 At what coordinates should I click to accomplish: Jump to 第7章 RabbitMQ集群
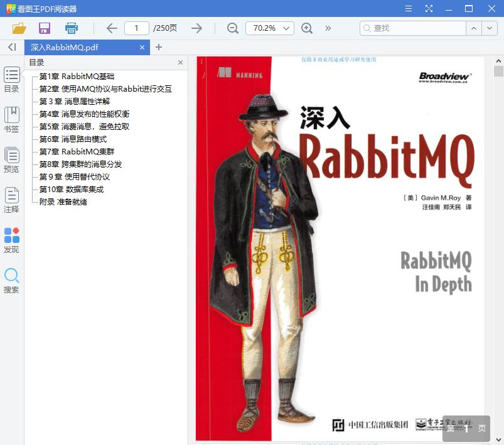[77, 151]
